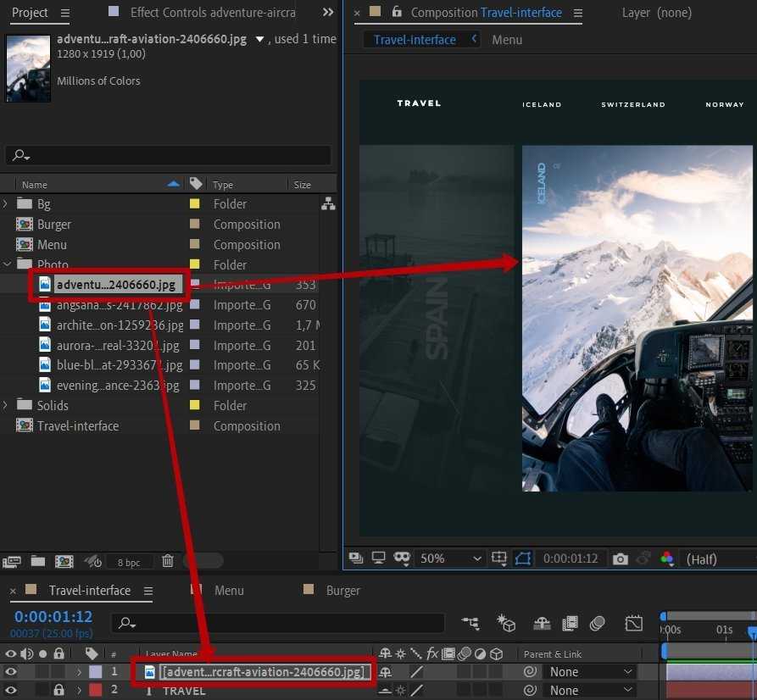Enable Motion Blur for timeline layers
This screenshot has height=700, width=757.
coord(598,624)
